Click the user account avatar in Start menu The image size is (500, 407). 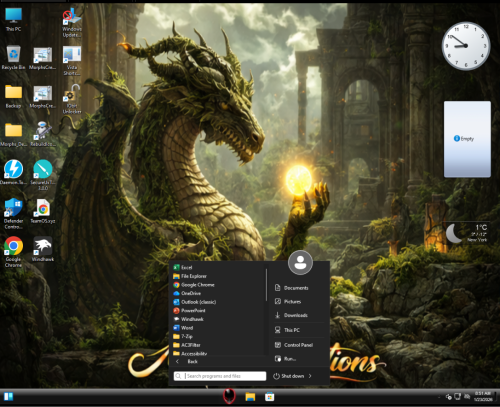300,262
